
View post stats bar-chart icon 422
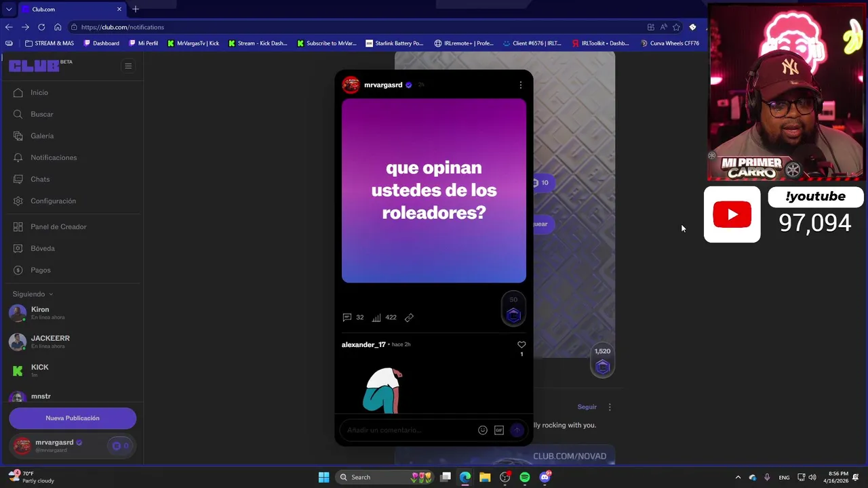point(384,317)
